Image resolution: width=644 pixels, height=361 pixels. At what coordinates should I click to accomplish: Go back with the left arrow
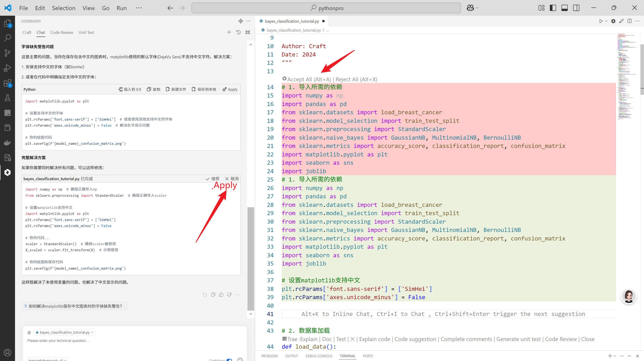[170, 8]
